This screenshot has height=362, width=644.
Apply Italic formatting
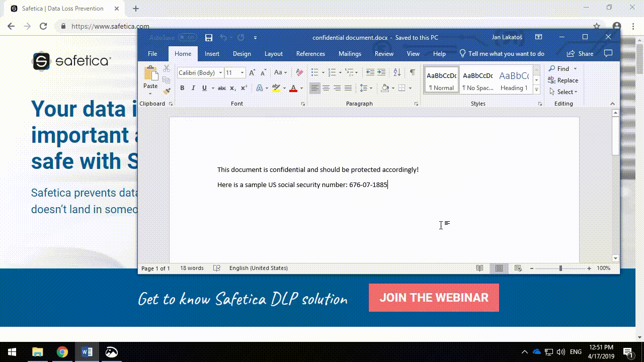pos(193,88)
